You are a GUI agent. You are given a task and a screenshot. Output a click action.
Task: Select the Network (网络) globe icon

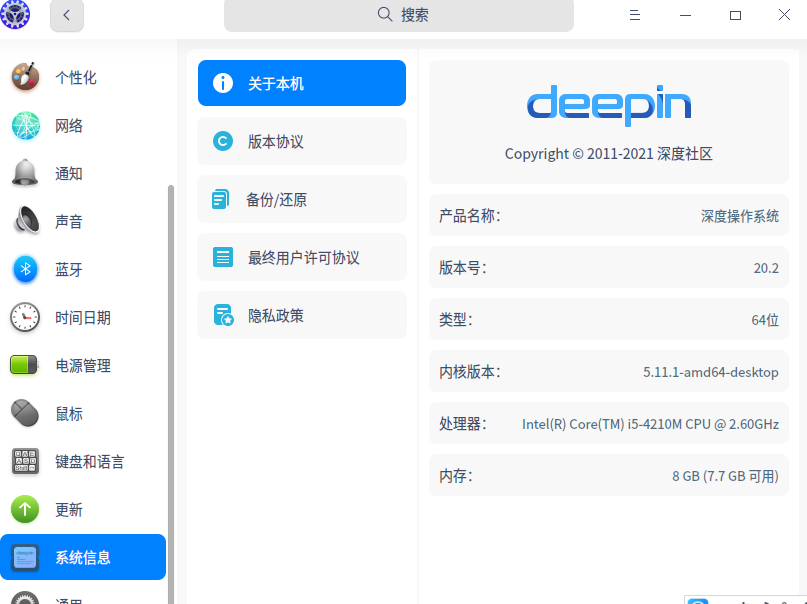25,125
